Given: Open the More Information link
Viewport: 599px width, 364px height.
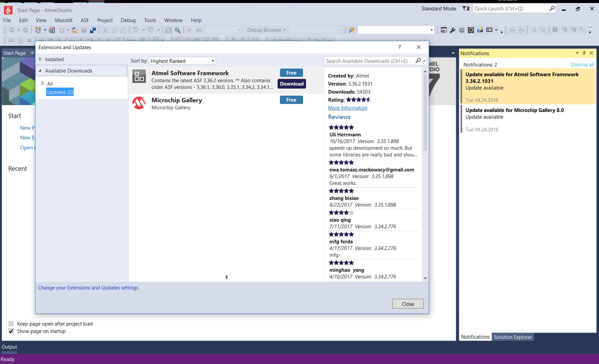Looking at the screenshot, I should click(347, 108).
